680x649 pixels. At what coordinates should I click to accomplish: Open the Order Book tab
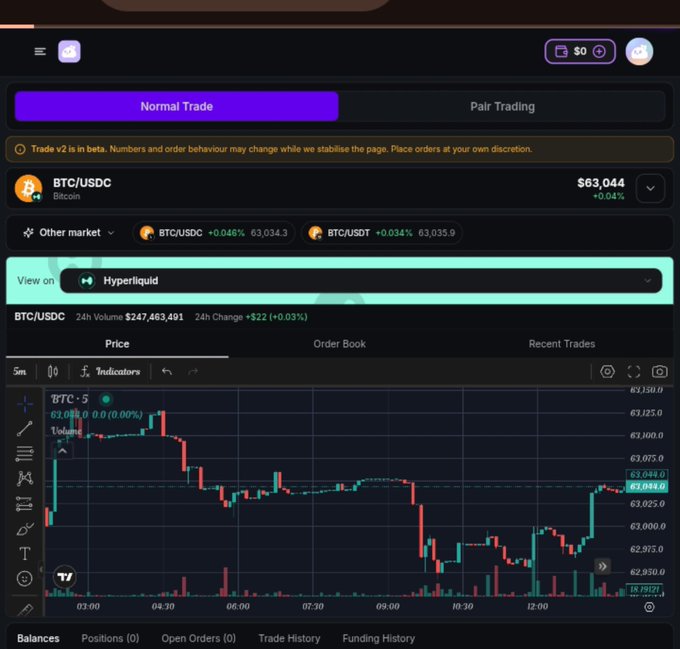[340, 344]
